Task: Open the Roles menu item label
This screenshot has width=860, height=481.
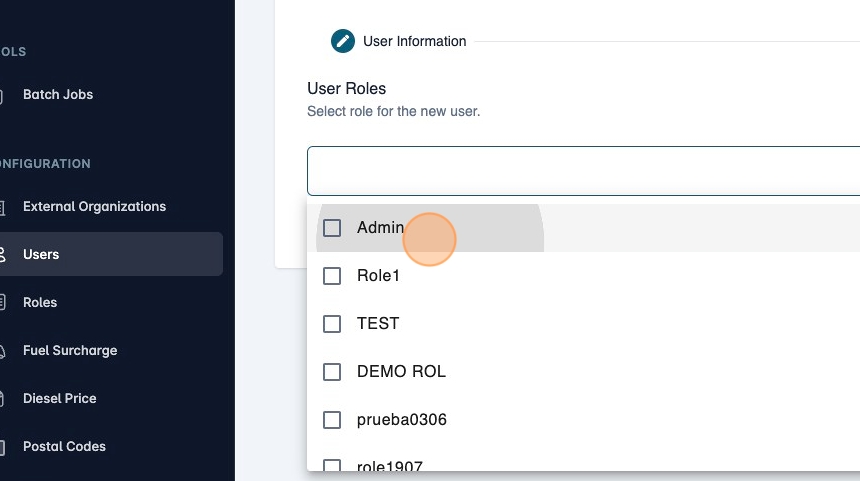Action: pyautogui.click(x=40, y=303)
